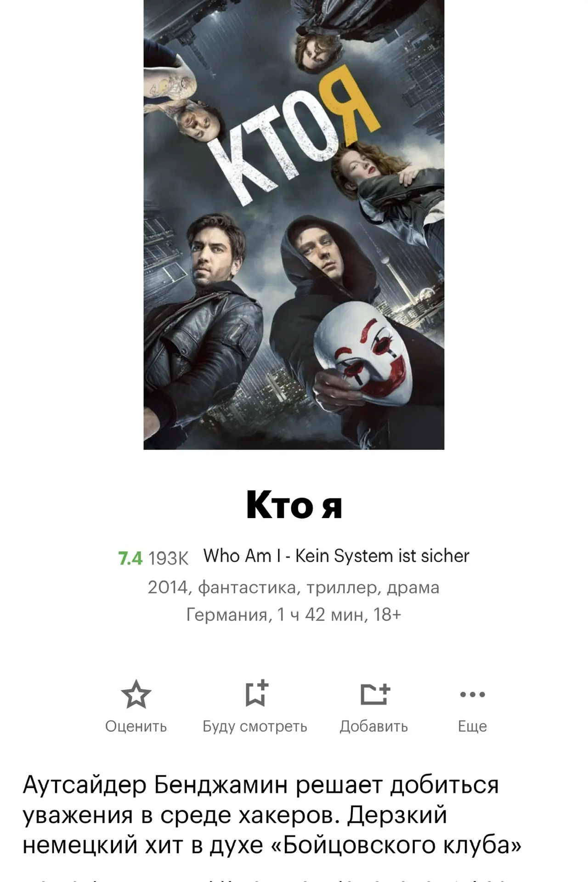Viewport: 588px width, 882px height.
Task: Open the three-dots more icon
Action: [x=472, y=694]
